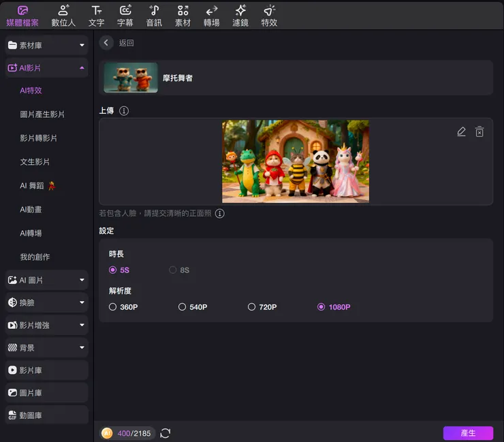Click the 產生 generate button
The image size is (504, 442).
coord(468,433)
